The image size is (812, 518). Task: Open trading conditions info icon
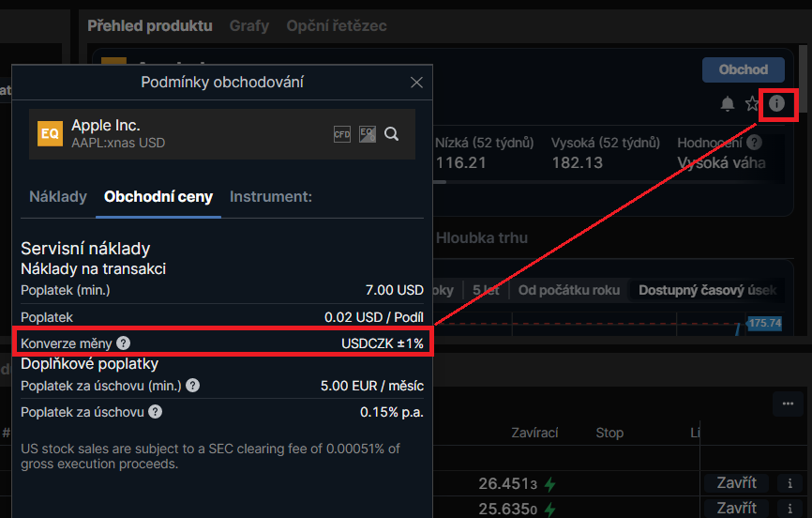(x=776, y=104)
